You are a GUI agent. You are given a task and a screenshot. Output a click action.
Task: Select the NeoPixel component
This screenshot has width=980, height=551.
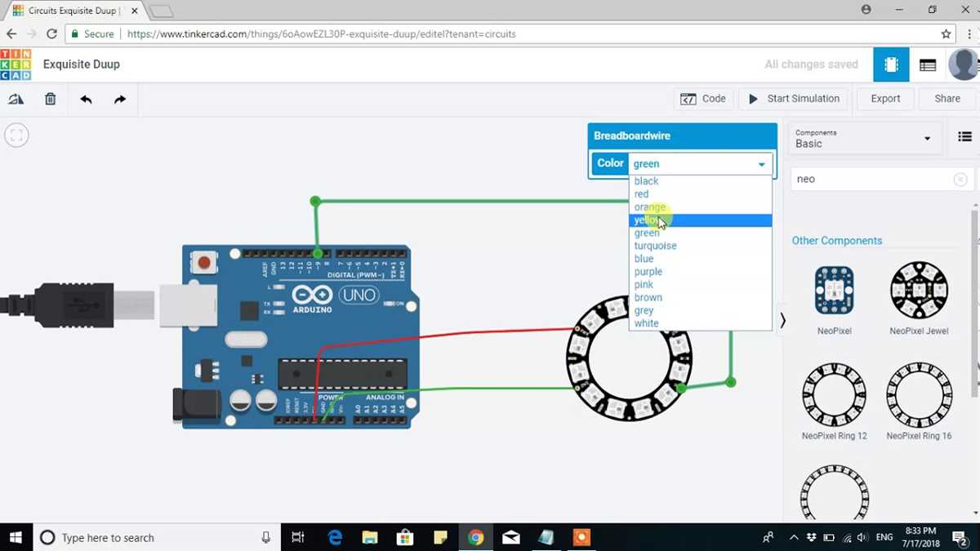pos(835,299)
